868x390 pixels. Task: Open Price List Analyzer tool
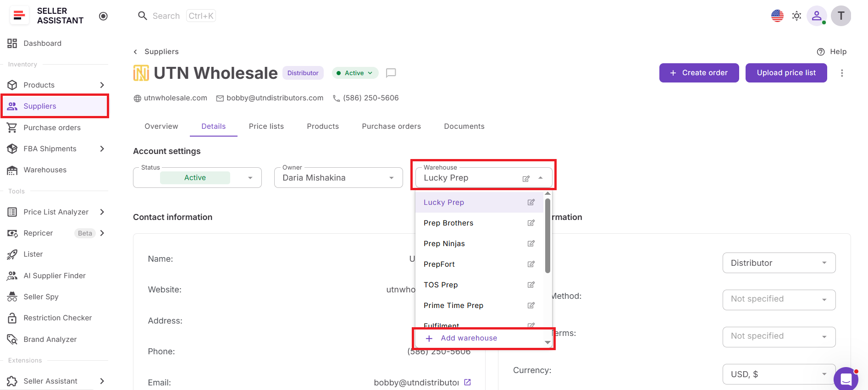[55, 212]
